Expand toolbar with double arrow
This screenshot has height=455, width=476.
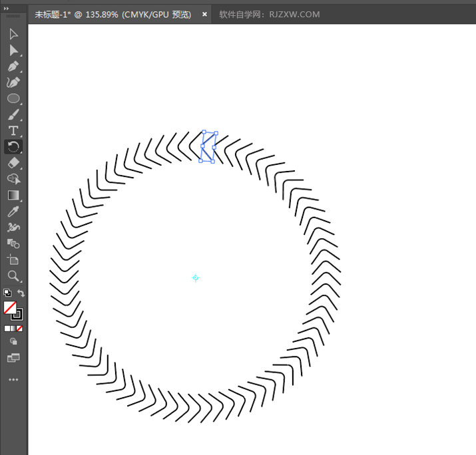click(x=6, y=9)
